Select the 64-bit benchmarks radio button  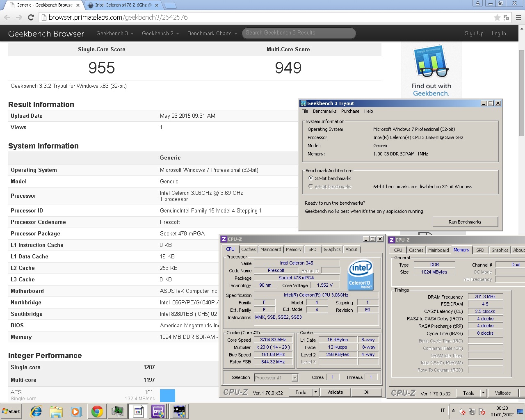point(310,186)
